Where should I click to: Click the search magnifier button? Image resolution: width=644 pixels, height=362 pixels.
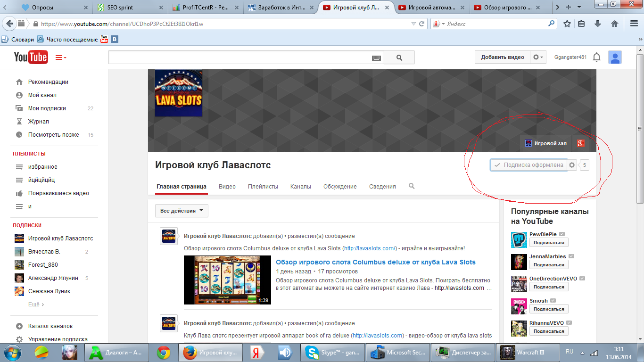[399, 58]
